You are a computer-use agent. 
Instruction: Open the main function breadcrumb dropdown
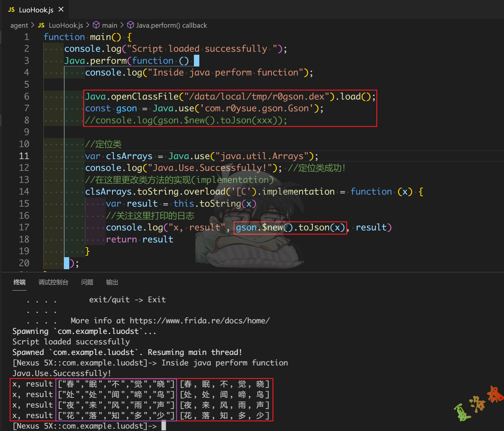click(109, 25)
